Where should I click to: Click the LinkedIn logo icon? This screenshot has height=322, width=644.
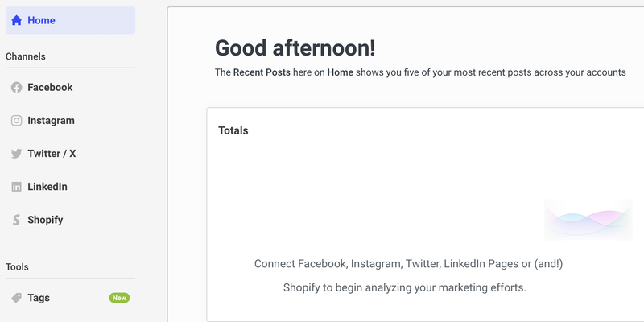16,187
